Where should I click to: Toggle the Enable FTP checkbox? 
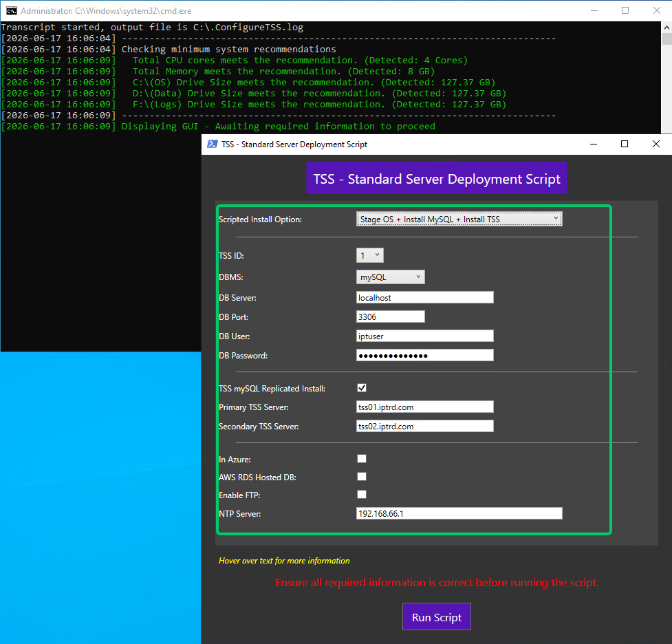pos(362,495)
